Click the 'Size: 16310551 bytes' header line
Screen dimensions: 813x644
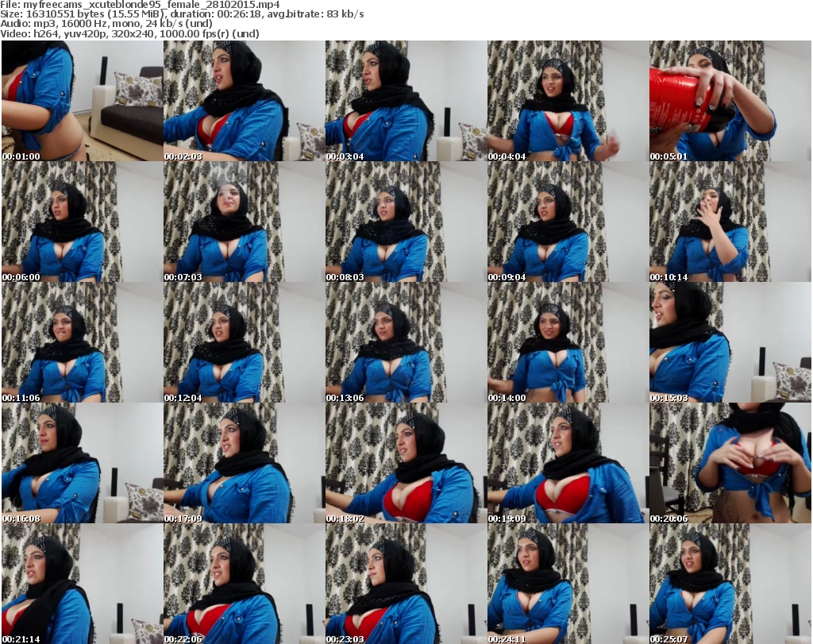182,14
